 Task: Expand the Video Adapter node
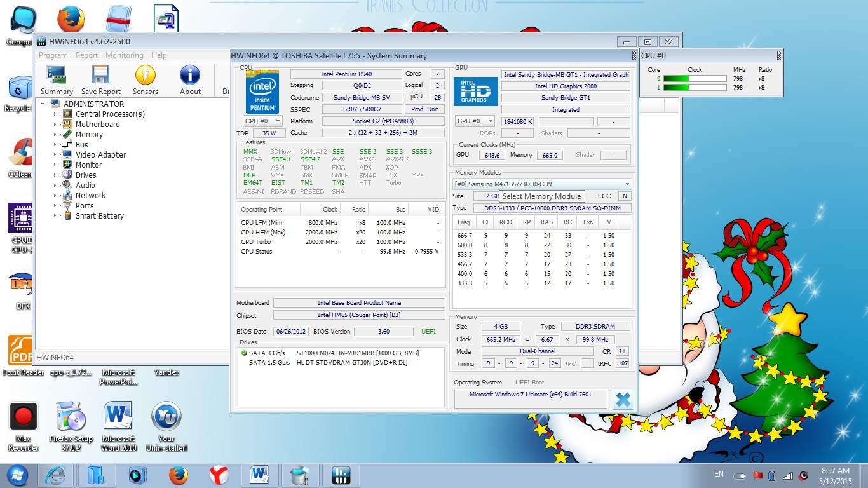[x=55, y=155]
